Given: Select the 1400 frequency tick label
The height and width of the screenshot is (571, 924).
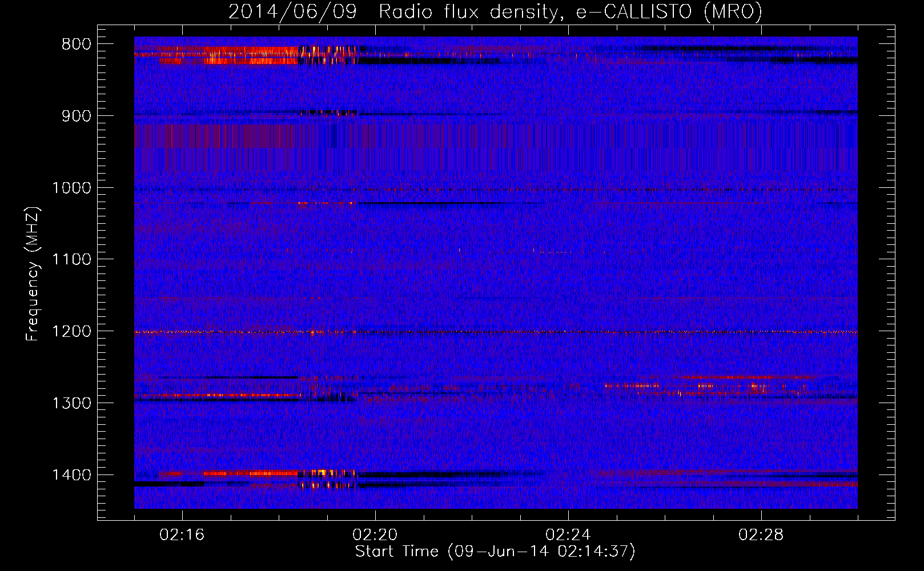Looking at the screenshot, I should pyautogui.click(x=71, y=475).
